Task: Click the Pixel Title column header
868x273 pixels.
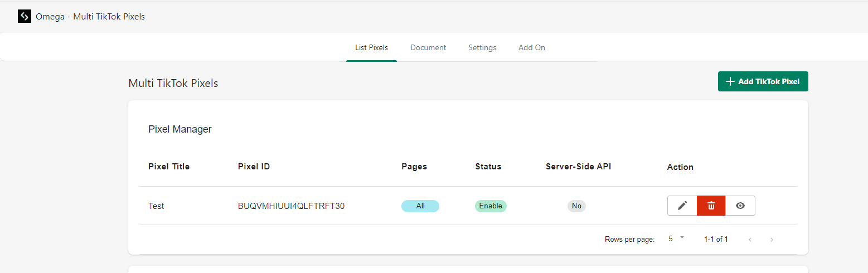Action: (169, 167)
